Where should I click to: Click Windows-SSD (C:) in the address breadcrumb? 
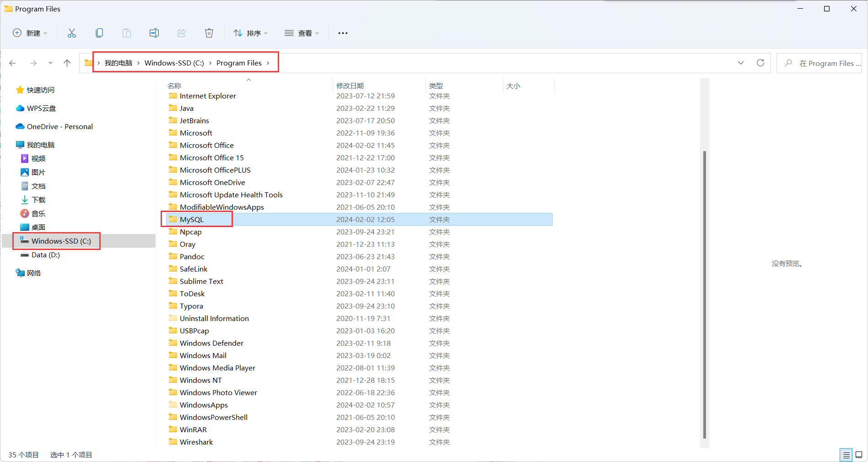click(174, 63)
